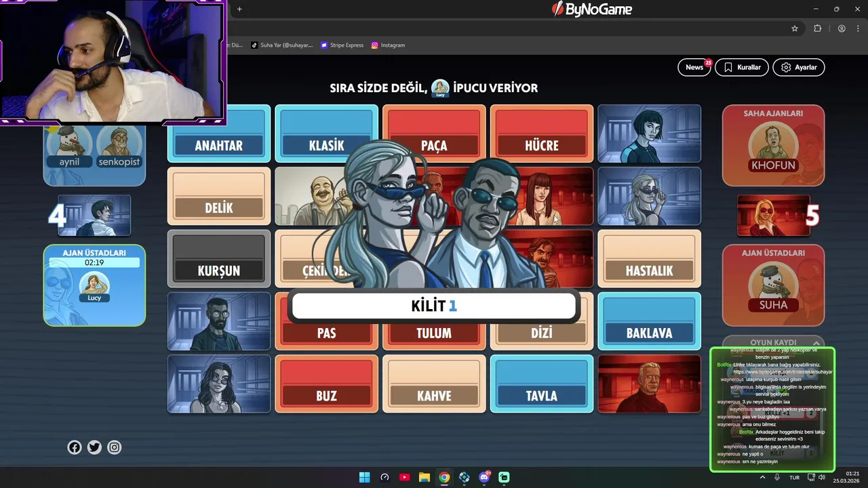This screenshot has width=868, height=488.
Task: Choose the BAKLAVA blue card
Action: 649,321
